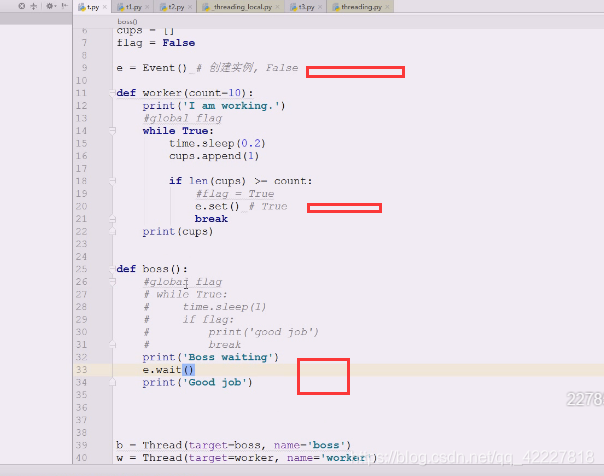Viewport: 604px width, 476px height.
Task: Open the project panel settings gear
Action: click(x=50, y=6)
